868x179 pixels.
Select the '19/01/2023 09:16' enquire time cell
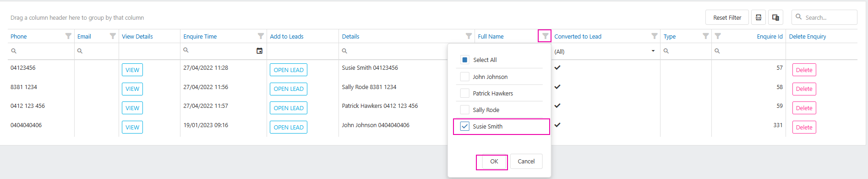206,125
